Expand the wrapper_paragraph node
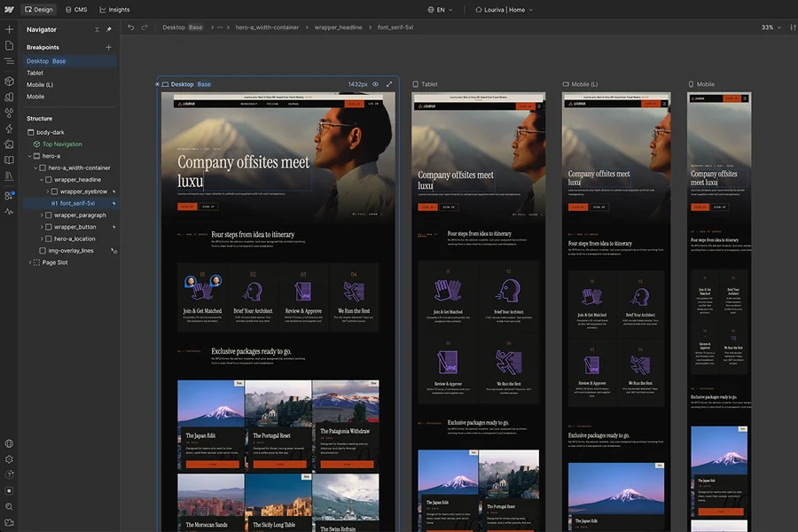Image resolution: width=798 pixels, height=532 pixels. [x=42, y=215]
